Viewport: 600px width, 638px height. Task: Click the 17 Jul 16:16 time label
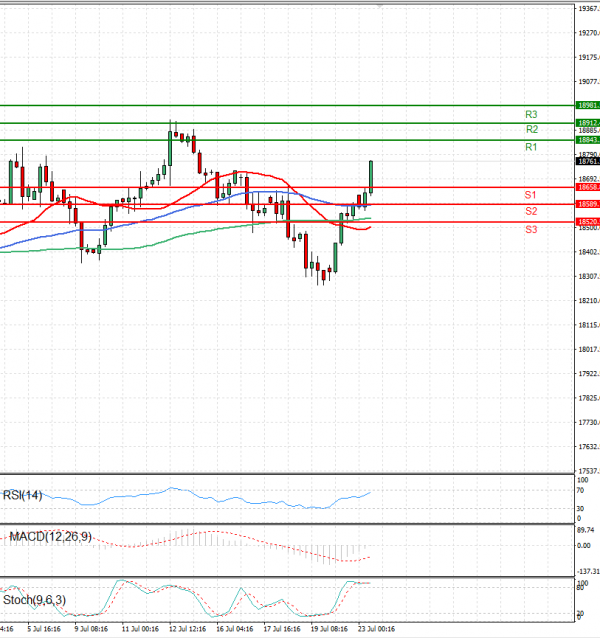coord(282,629)
